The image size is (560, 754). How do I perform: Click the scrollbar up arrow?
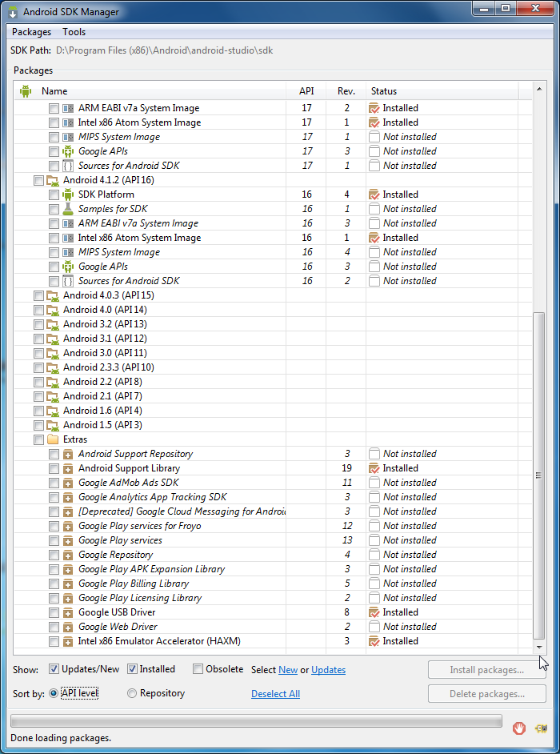pyautogui.click(x=539, y=89)
